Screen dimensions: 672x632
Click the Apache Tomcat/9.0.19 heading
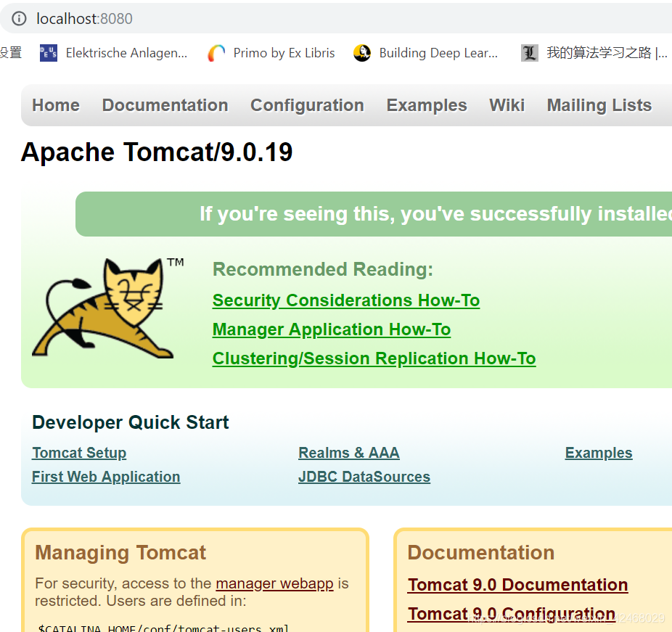click(x=157, y=152)
